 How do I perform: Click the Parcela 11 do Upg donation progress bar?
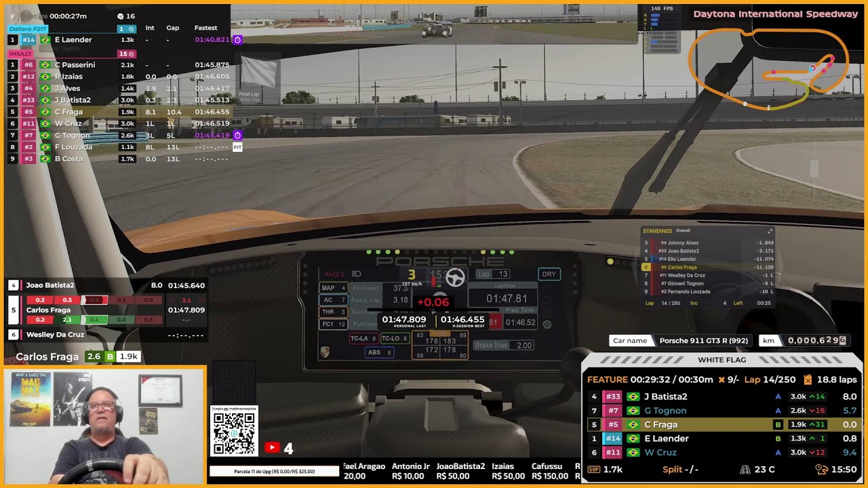coord(274,471)
